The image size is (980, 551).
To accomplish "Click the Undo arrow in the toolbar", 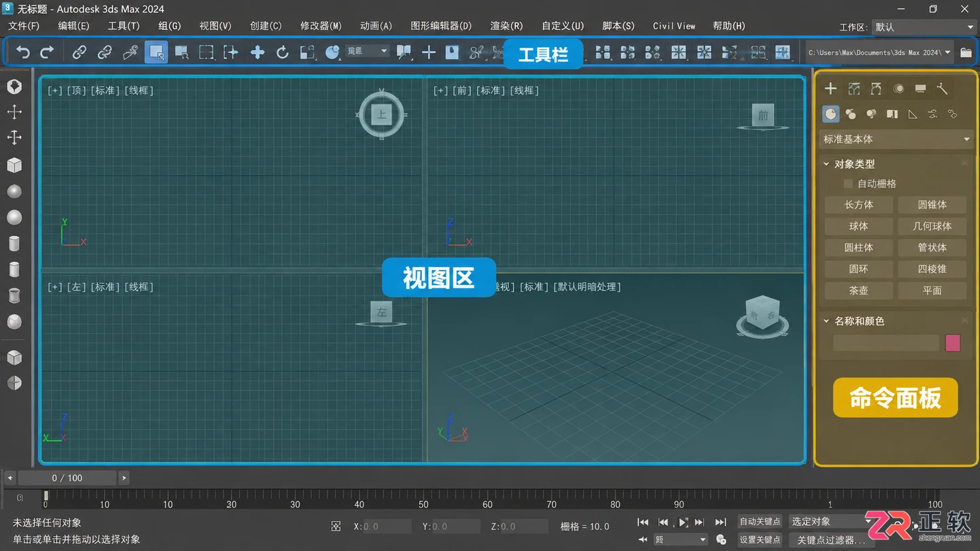I will (23, 52).
